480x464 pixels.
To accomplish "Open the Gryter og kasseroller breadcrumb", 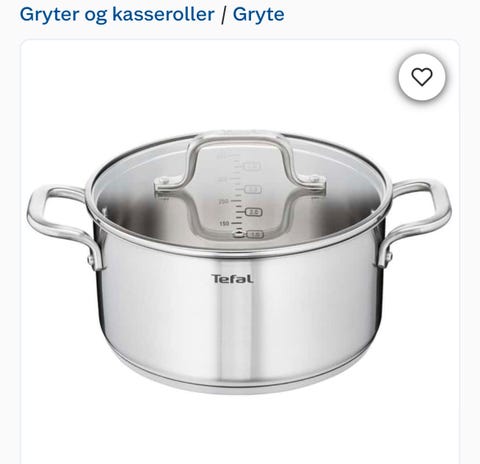I will [x=117, y=14].
